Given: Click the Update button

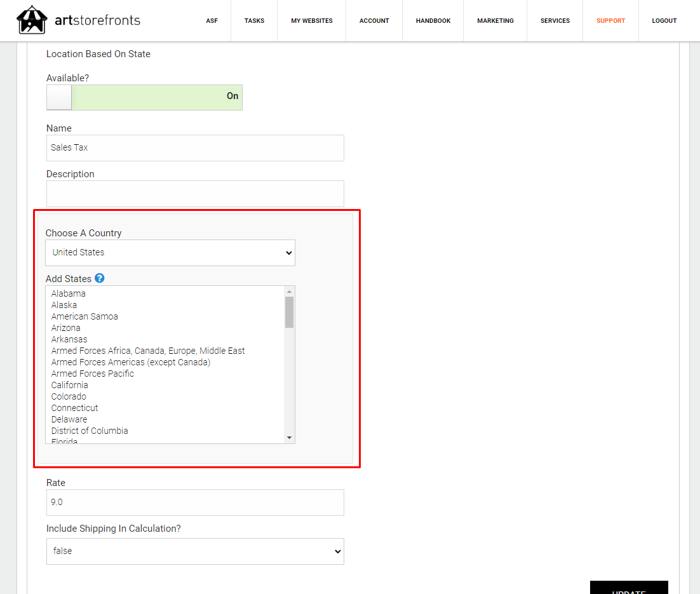Looking at the screenshot, I should 629,588.
